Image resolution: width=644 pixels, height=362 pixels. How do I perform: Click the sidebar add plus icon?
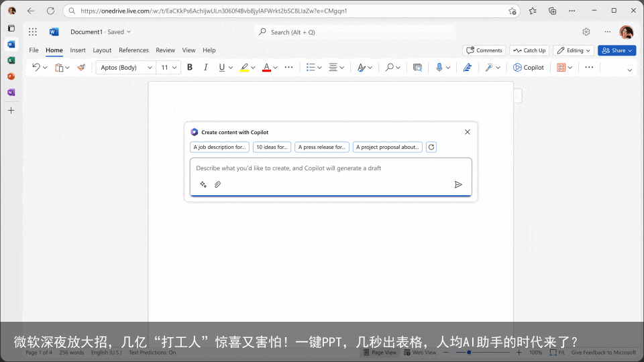point(11,111)
